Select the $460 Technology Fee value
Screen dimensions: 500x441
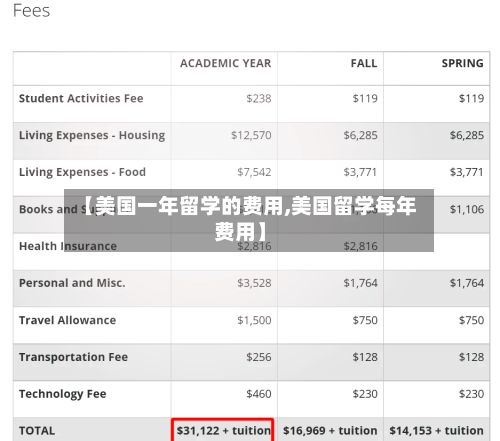tap(259, 394)
